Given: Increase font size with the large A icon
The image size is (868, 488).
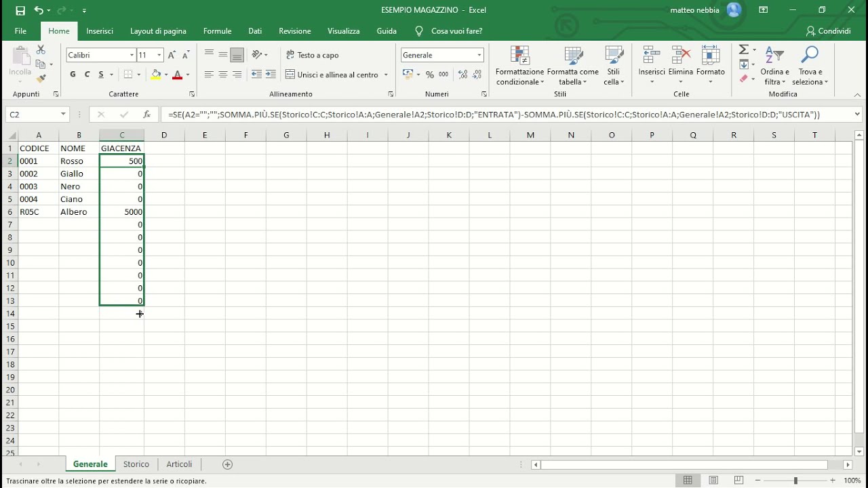Looking at the screenshot, I should (172, 55).
